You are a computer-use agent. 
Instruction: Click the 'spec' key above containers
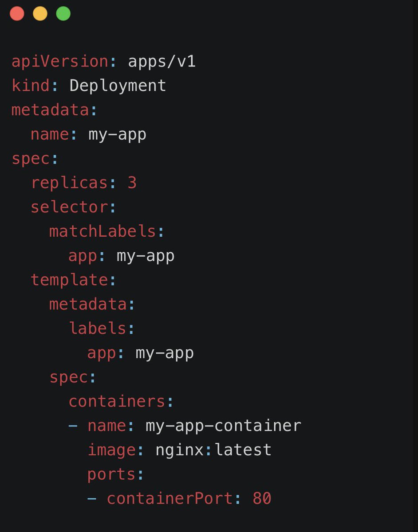pyautogui.click(x=69, y=377)
